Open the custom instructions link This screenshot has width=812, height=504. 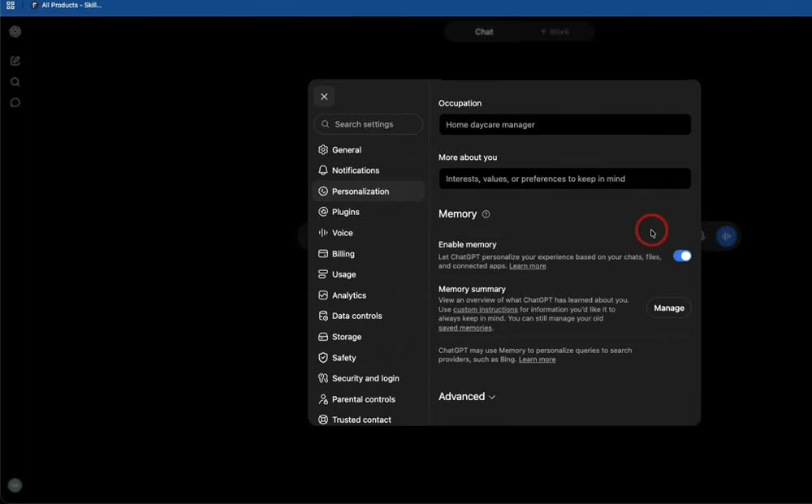point(486,309)
